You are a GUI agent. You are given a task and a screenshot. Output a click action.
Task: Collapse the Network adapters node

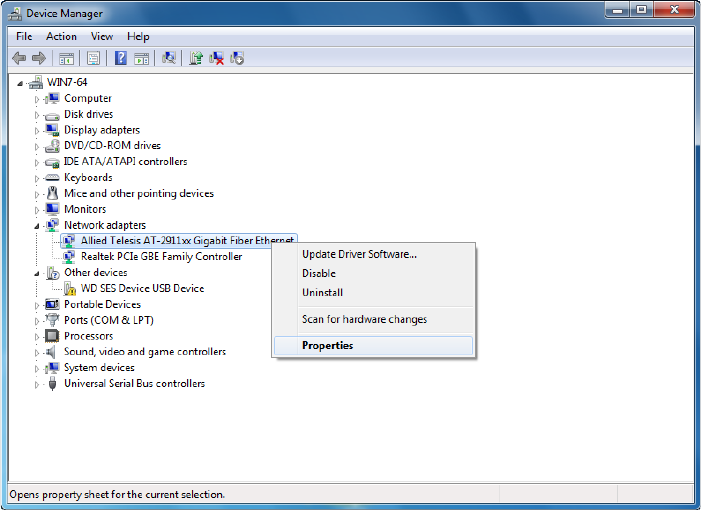click(x=38, y=226)
